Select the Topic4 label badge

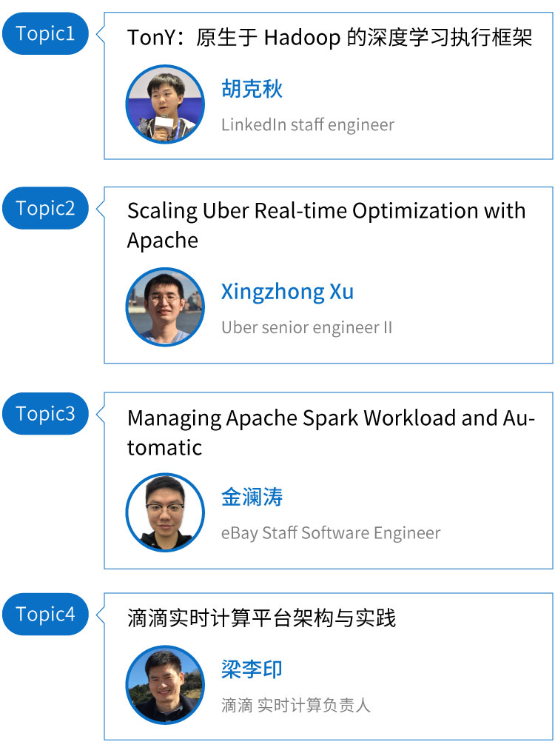(45, 614)
